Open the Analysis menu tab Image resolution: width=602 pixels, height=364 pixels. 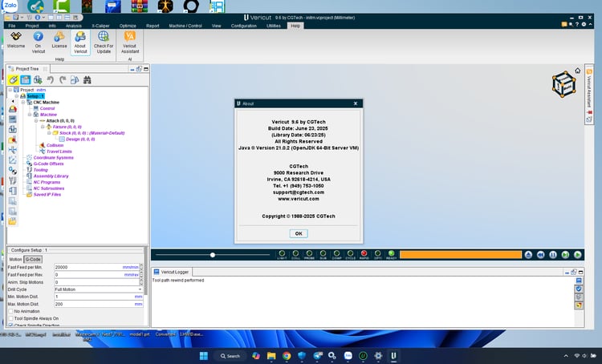tap(73, 26)
